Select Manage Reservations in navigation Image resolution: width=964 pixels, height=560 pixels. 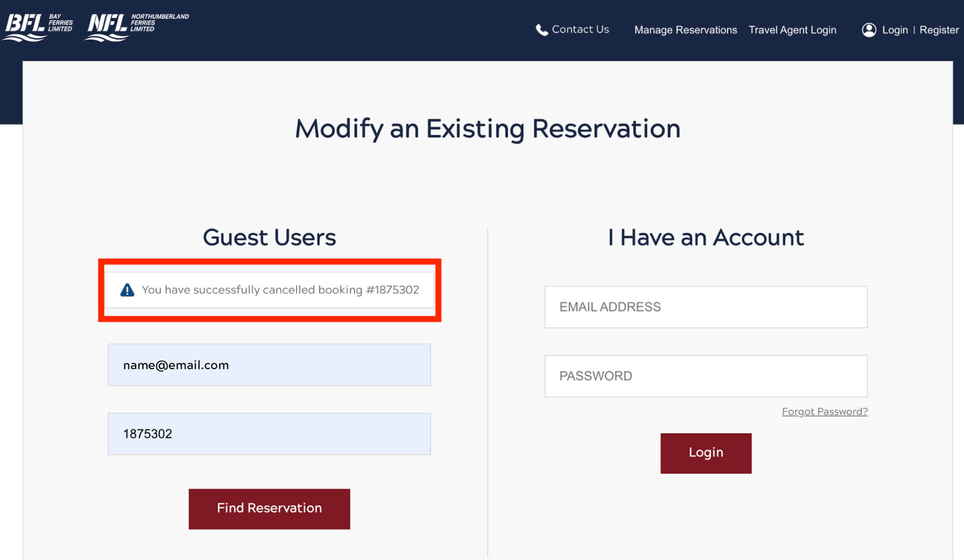pos(685,30)
